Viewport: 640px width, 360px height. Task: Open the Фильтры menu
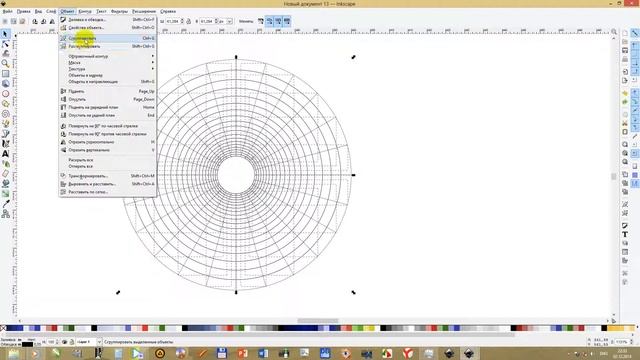119,11
